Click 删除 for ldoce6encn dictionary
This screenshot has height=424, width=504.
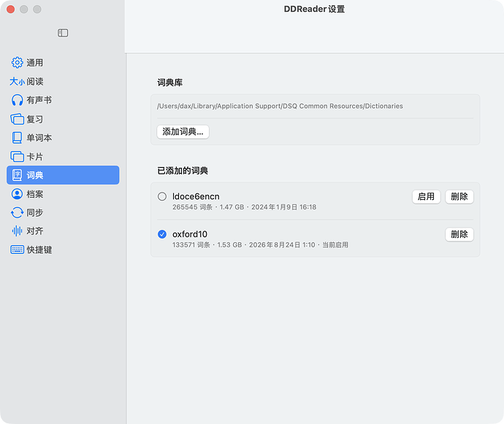(x=459, y=196)
